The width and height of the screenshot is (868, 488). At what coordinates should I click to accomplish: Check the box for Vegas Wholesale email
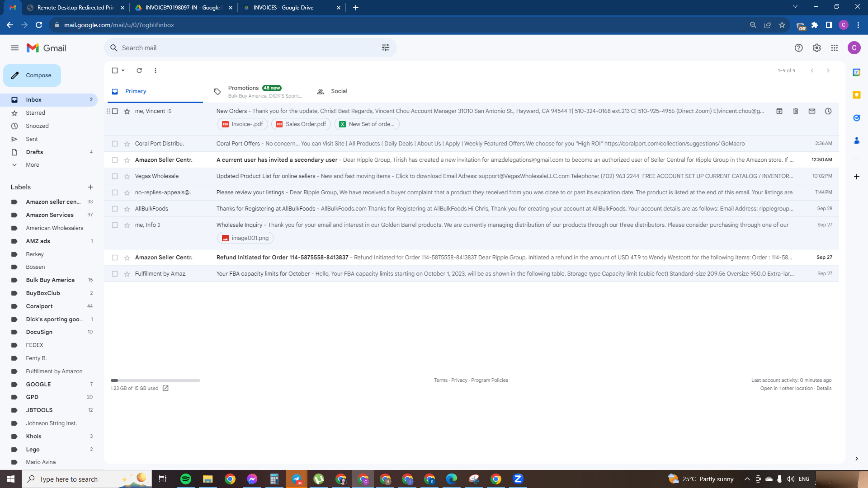click(x=115, y=176)
